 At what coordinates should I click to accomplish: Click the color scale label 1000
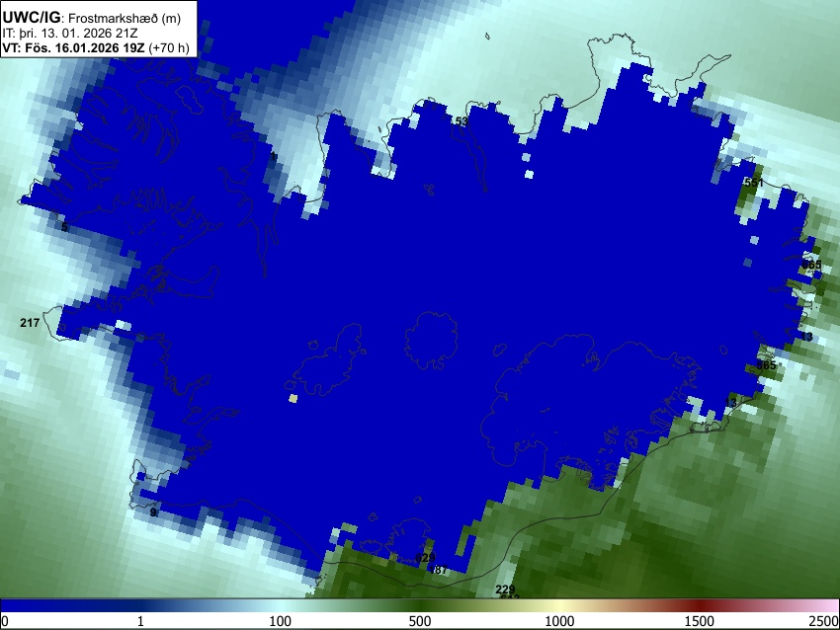click(559, 621)
